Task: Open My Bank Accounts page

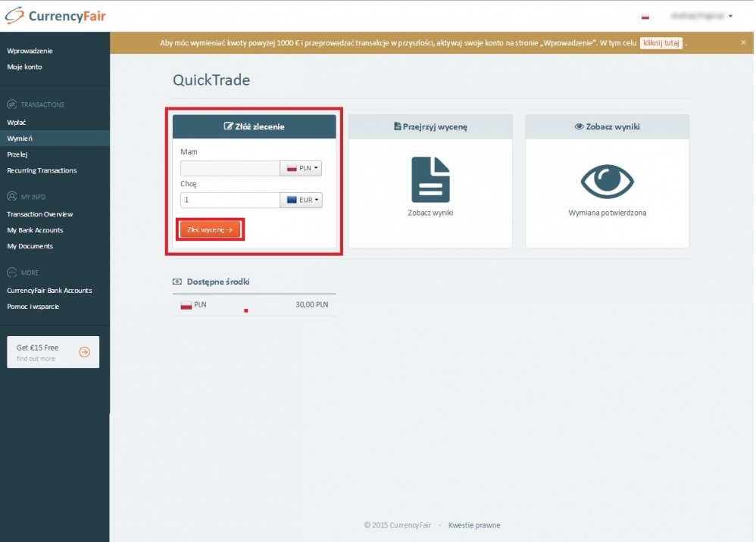Action: click(35, 230)
